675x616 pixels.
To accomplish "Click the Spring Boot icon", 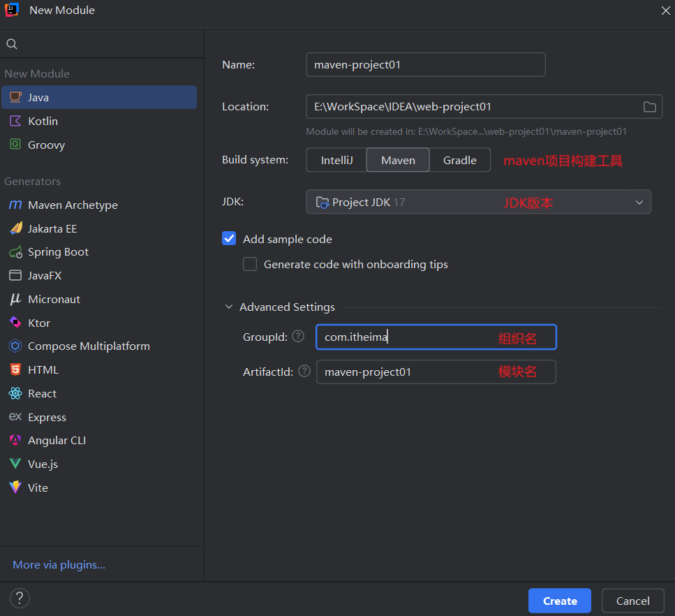I will coord(15,252).
